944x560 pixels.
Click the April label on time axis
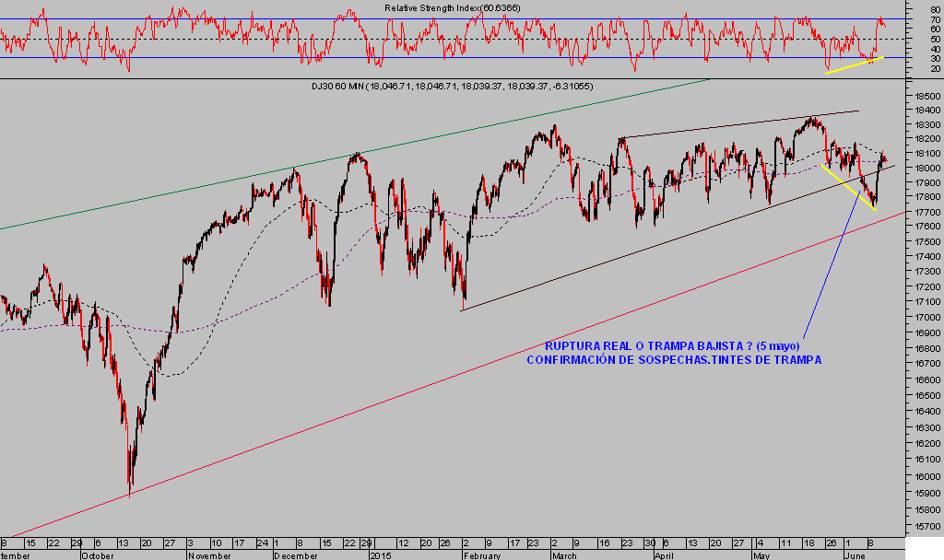pos(664,555)
